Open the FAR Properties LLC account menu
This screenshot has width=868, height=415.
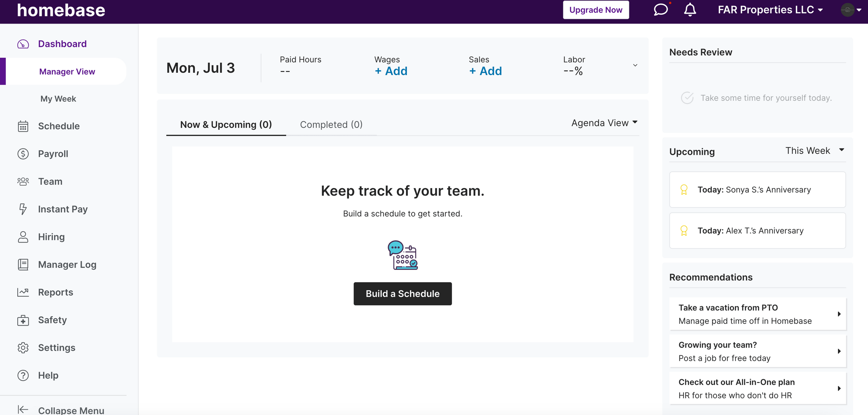pyautogui.click(x=770, y=10)
